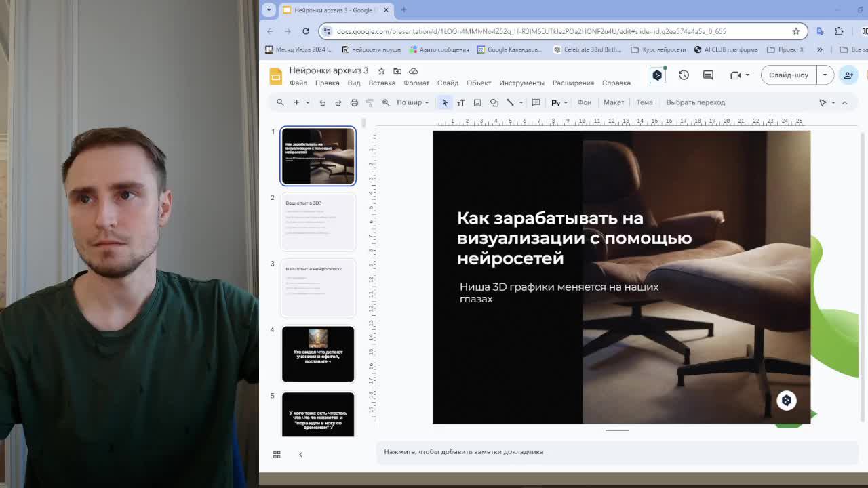
Task: Star the presentation Нейронки архвиз 3
Action: click(382, 70)
